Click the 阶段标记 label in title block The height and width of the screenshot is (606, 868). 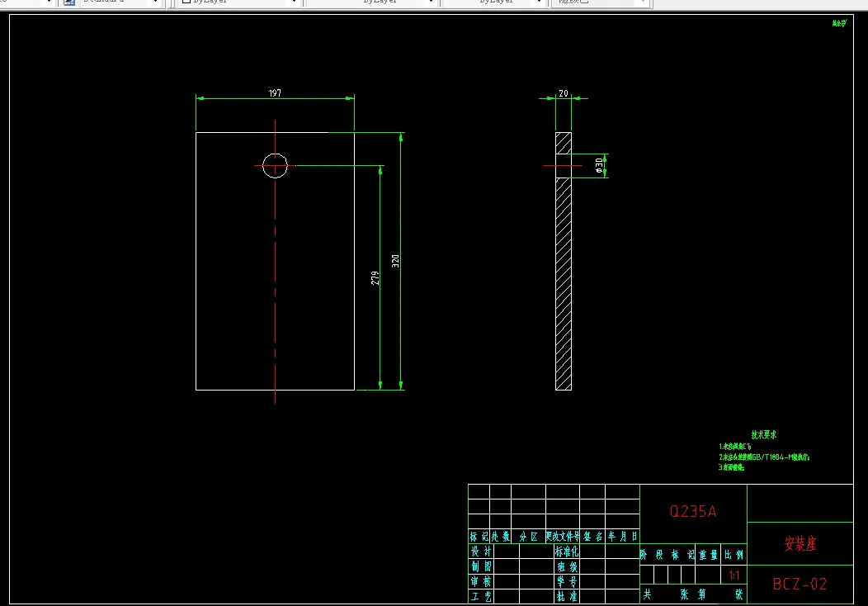[x=667, y=555]
